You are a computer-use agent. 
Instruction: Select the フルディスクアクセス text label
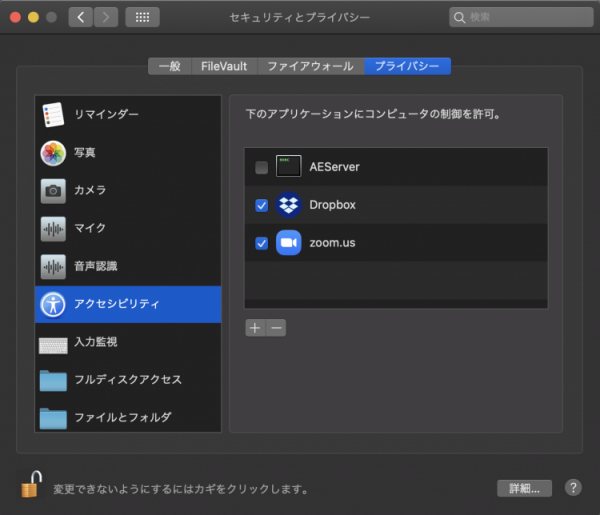(128, 380)
